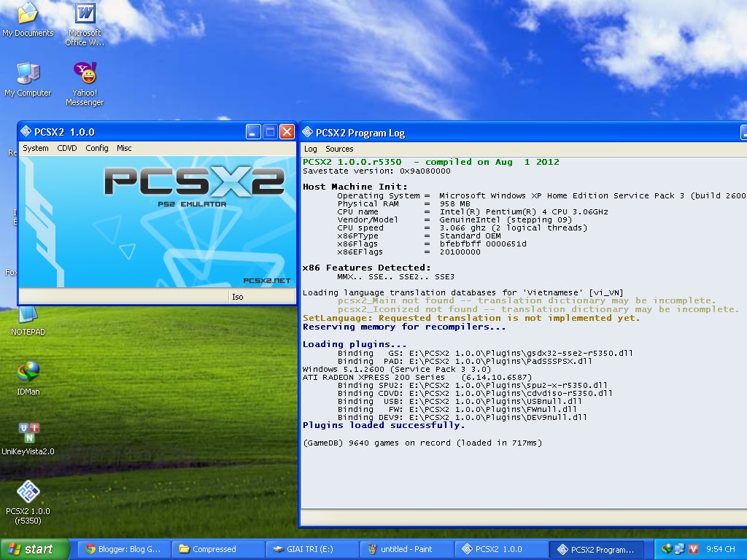Click the 'pcsx2_Iconized not found' warning line
Viewport: 747px width, 560px height.
click(x=538, y=309)
